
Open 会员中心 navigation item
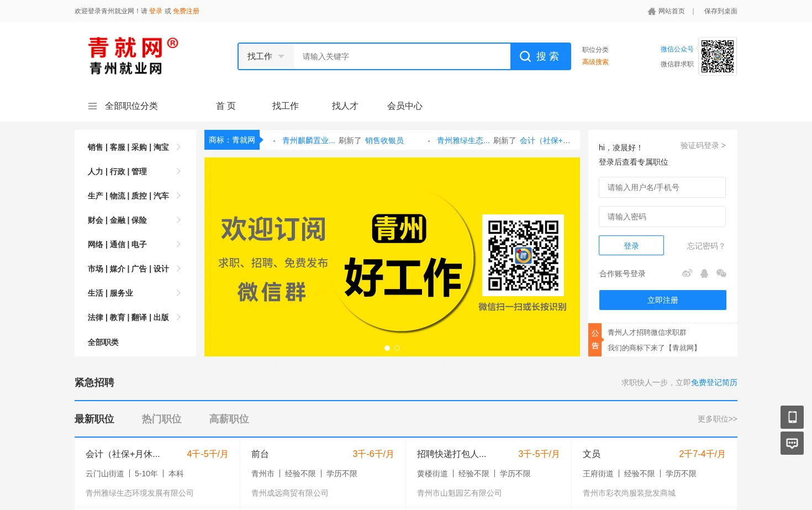point(405,106)
